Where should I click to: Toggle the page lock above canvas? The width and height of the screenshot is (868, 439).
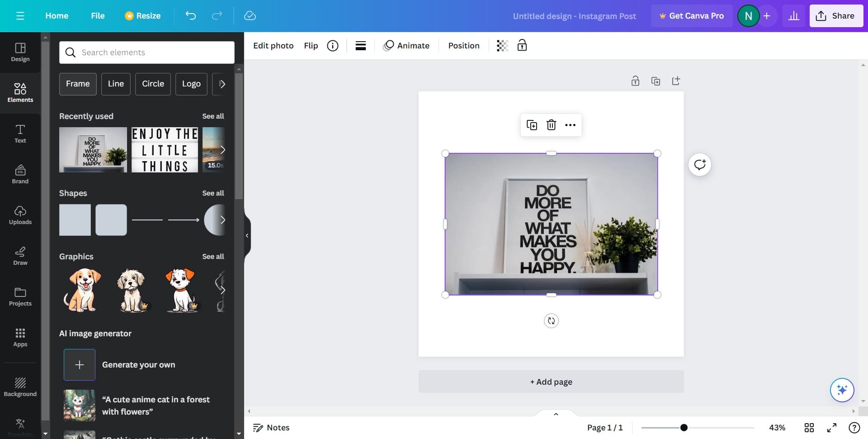tap(635, 81)
